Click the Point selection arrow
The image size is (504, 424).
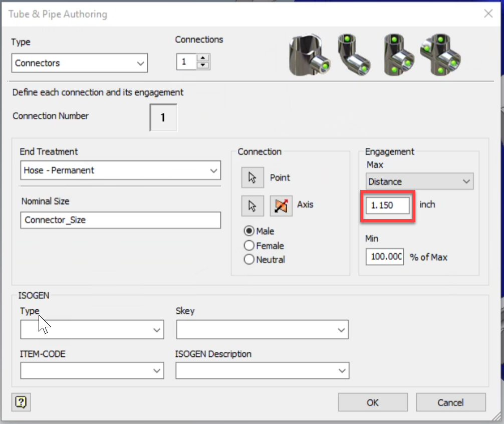253,177
